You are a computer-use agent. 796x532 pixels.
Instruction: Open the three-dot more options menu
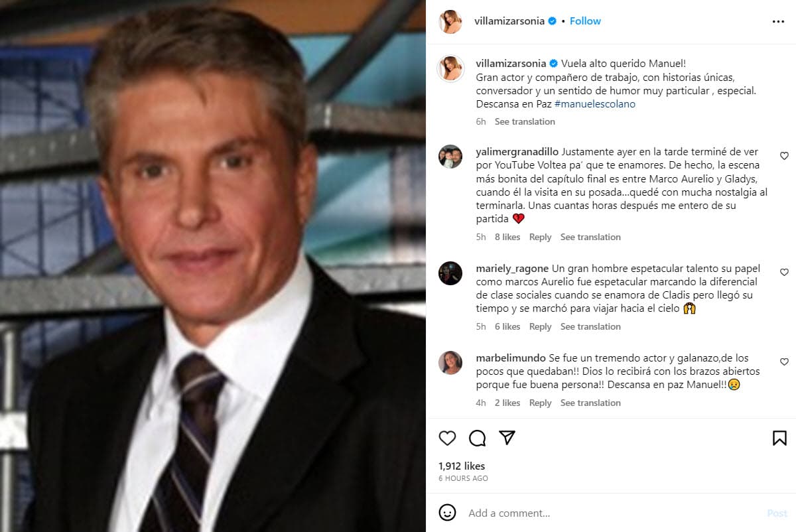(778, 21)
